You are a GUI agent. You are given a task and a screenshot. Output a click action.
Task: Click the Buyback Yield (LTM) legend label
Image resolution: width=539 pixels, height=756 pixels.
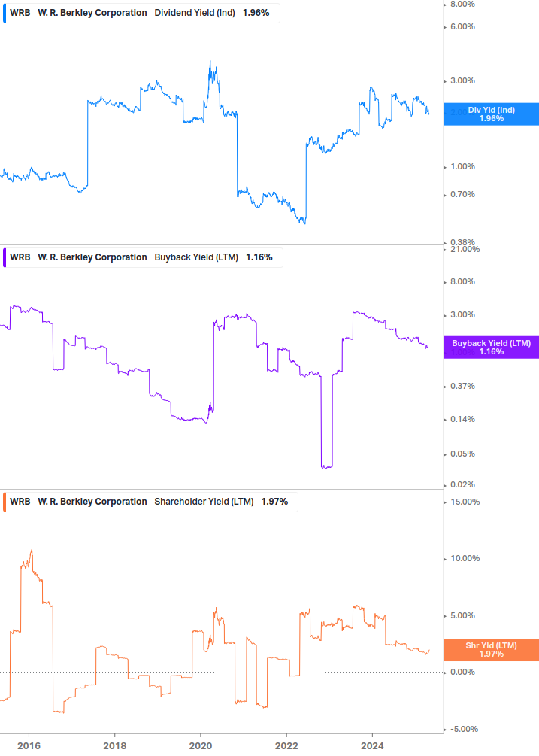point(196,257)
